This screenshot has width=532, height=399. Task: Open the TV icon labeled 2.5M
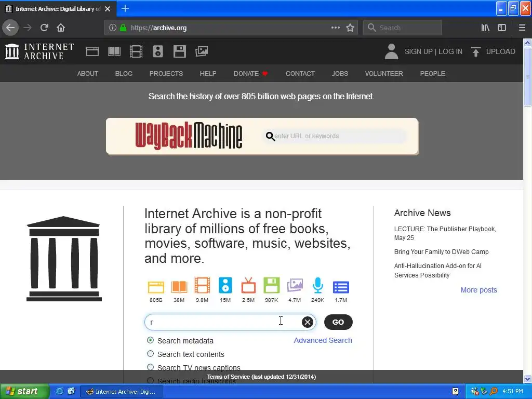point(248,285)
